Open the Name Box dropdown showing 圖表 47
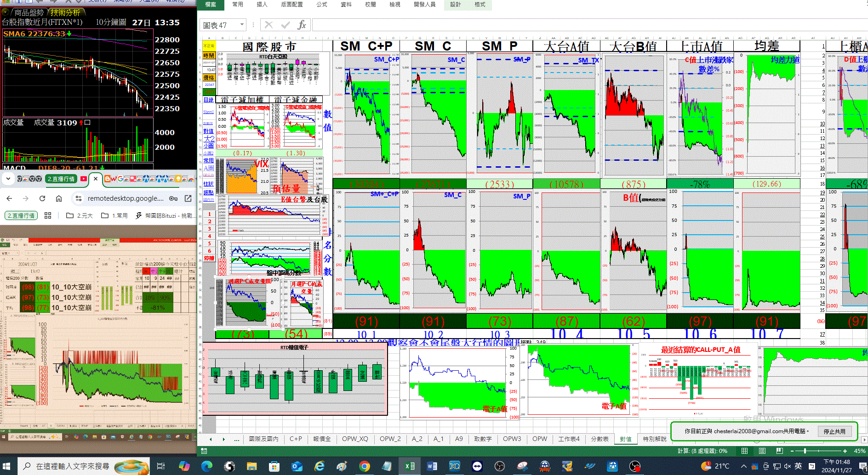868x475 pixels. click(x=242, y=25)
